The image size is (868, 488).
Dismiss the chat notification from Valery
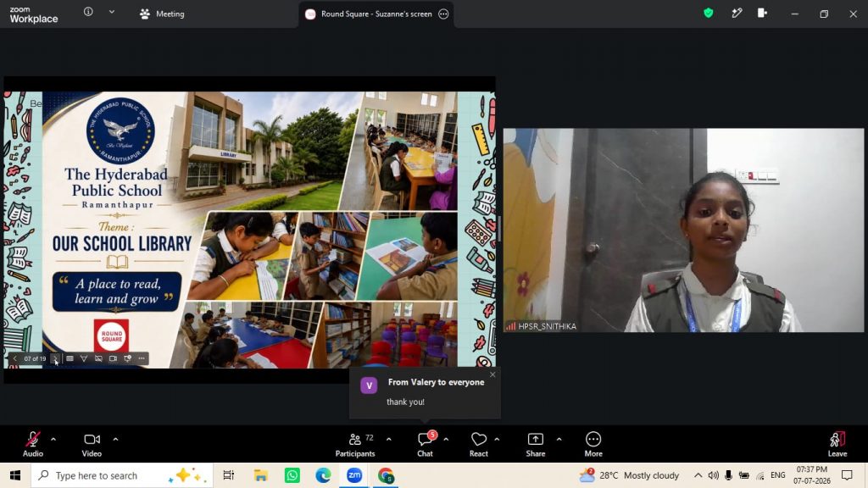coord(492,374)
